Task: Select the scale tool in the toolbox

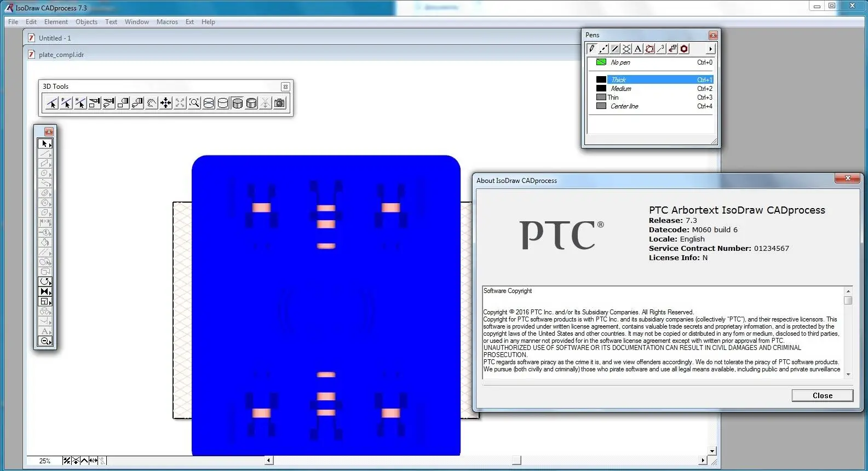Action: pyautogui.click(x=45, y=301)
